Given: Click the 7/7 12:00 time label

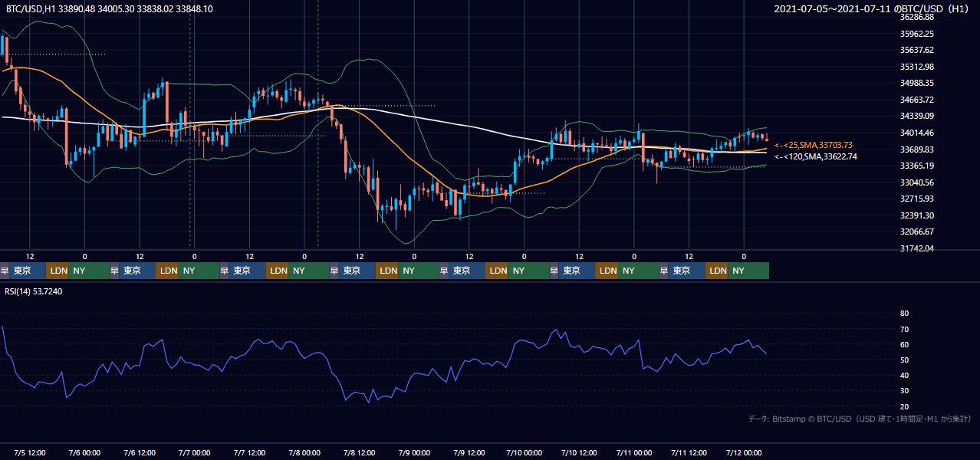Looking at the screenshot, I should 250,452.
